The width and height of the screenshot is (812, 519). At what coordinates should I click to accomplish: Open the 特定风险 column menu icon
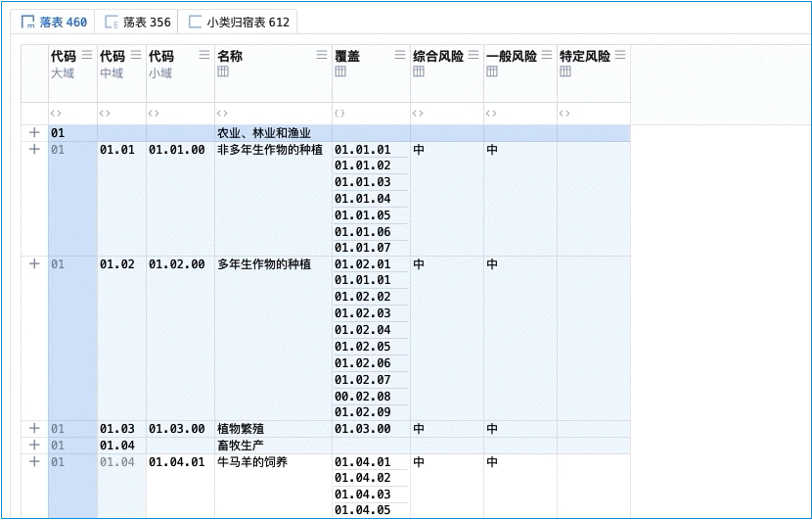tap(620, 56)
